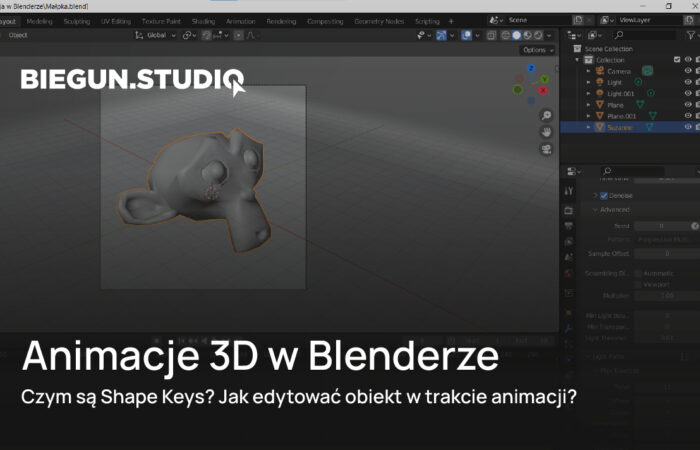Image resolution: width=700 pixels, height=450 pixels.
Task: Hide the Camera with its eye icon
Action: (x=688, y=71)
